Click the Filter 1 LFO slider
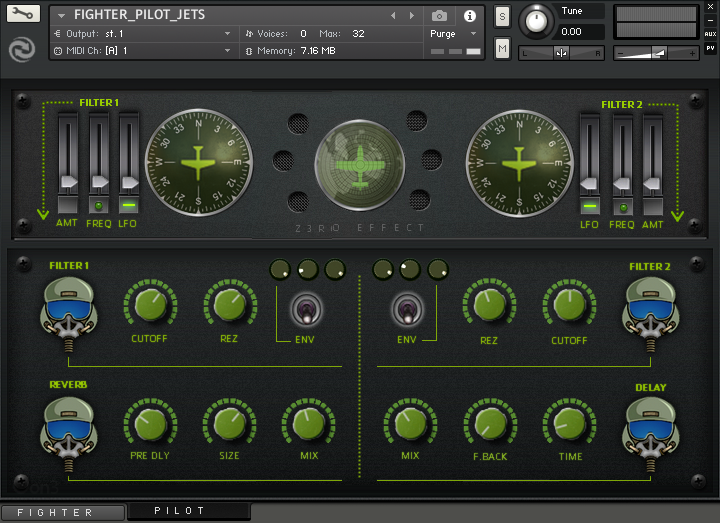Image resolution: width=720 pixels, height=523 pixels. pos(129,154)
